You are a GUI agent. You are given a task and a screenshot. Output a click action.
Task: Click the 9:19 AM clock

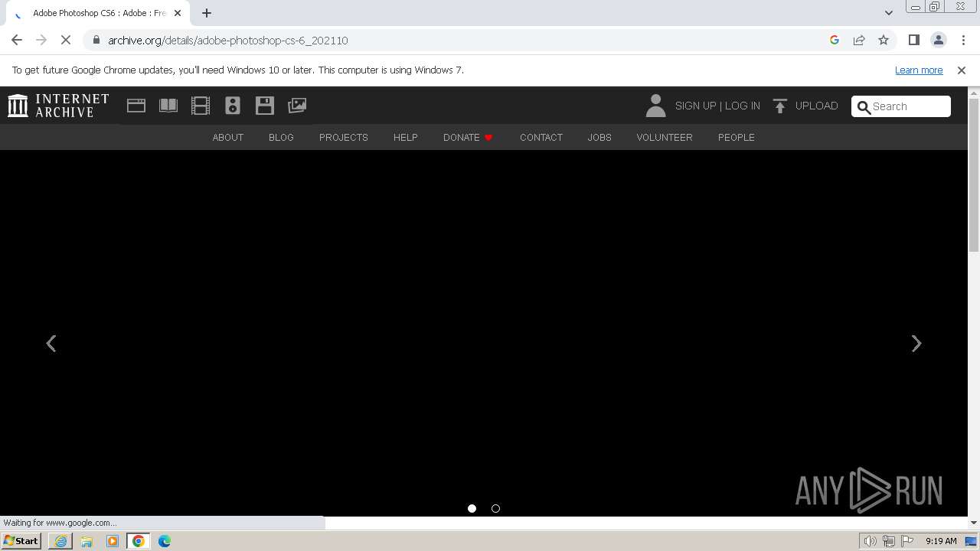pos(941,541)
